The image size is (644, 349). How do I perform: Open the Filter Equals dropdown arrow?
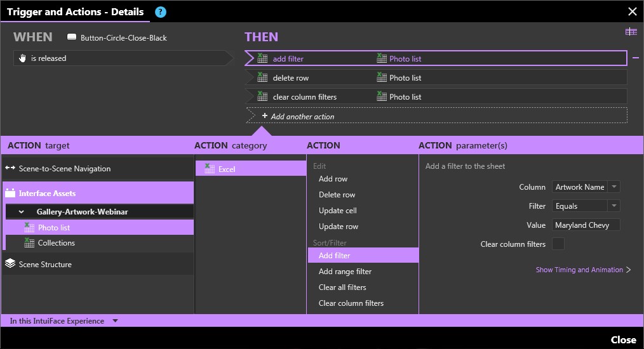(614, 206)
